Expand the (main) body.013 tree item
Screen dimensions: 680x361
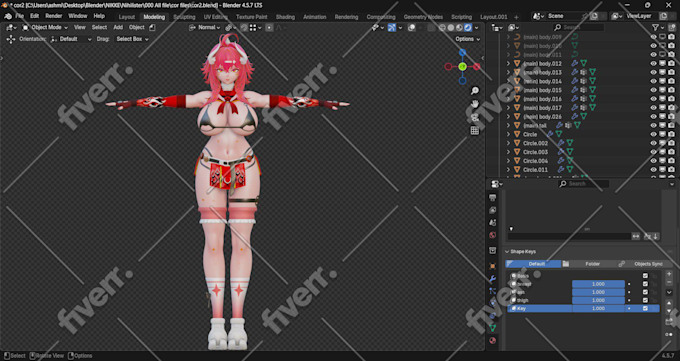(x=509, y=72)
